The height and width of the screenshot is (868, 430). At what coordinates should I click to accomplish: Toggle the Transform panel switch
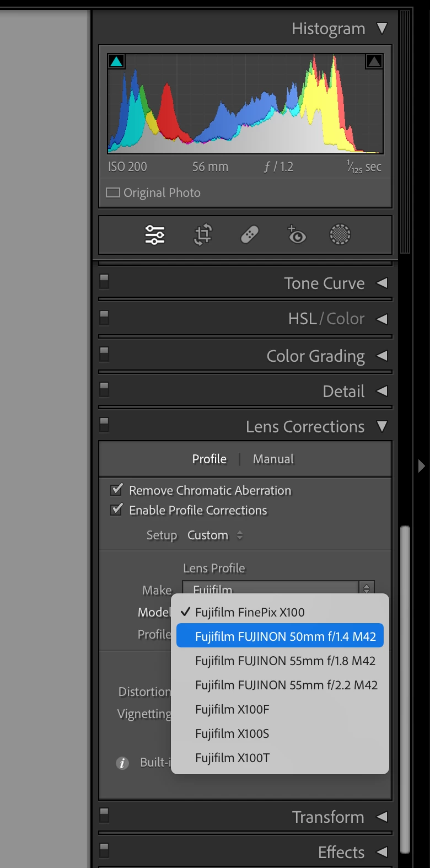tap(104, 815)
